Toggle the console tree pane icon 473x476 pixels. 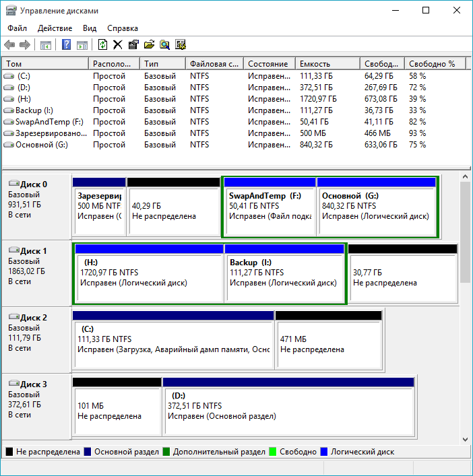pyautogui.click(x=46, y=45)
